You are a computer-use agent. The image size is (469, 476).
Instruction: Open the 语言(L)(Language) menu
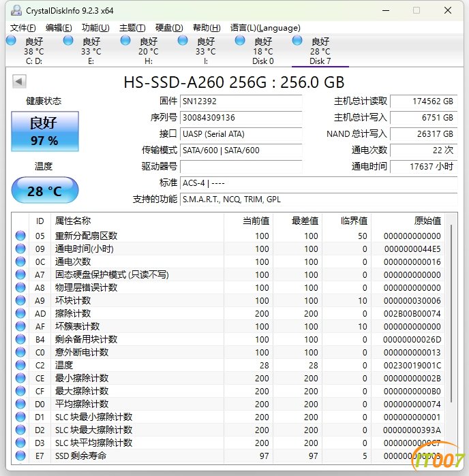(x=265, y=28)
